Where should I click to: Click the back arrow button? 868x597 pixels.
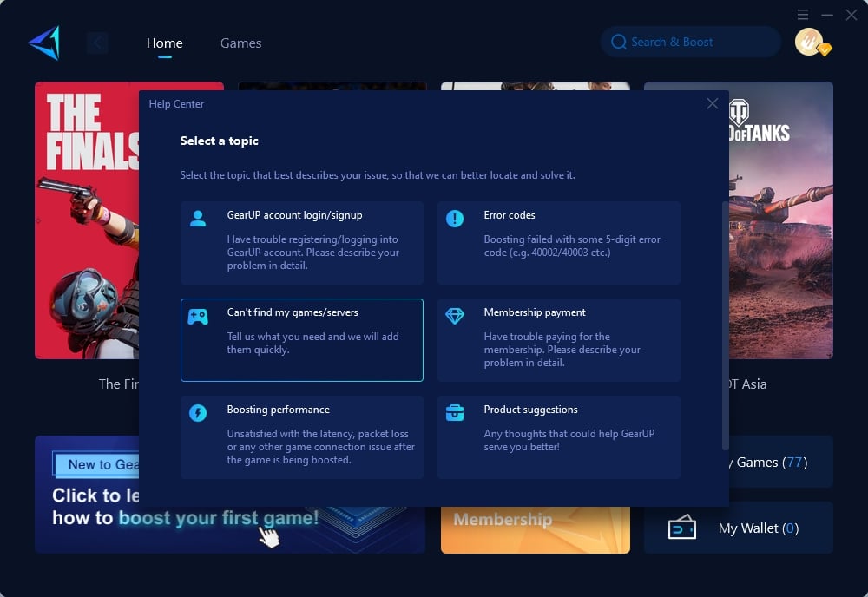click(97, 43)
